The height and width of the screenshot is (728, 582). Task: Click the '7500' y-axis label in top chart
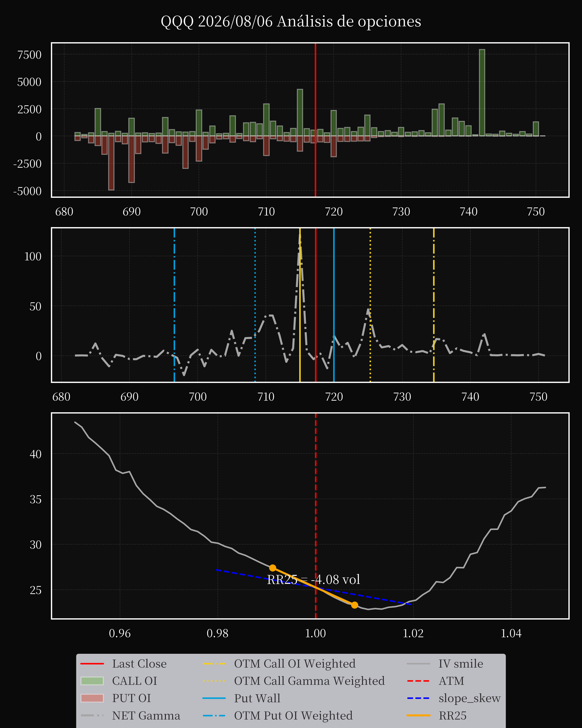coord(29,55)
